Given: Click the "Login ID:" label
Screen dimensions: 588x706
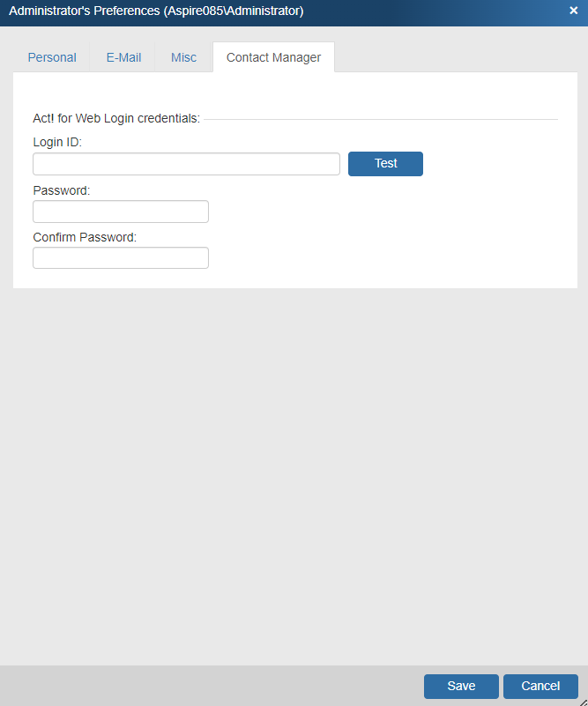Looking at the screenshot, I should (x=57, y=142).
